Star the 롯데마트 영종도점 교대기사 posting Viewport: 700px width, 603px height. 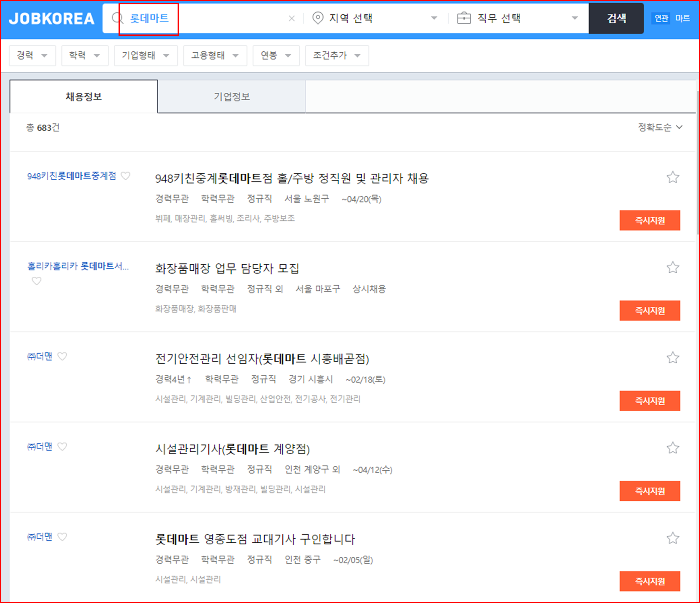click(x=673, y=538)
